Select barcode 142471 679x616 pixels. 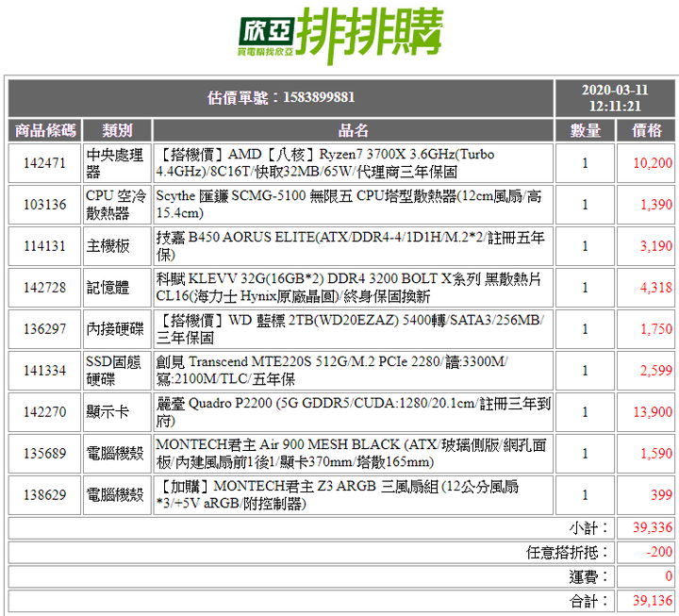coord(44,163)
